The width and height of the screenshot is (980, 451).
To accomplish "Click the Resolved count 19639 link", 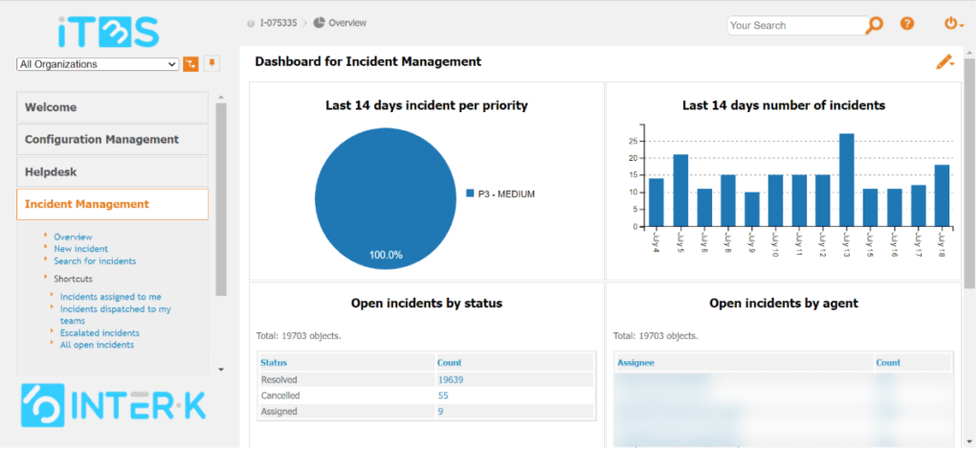I will pos(452,380).
